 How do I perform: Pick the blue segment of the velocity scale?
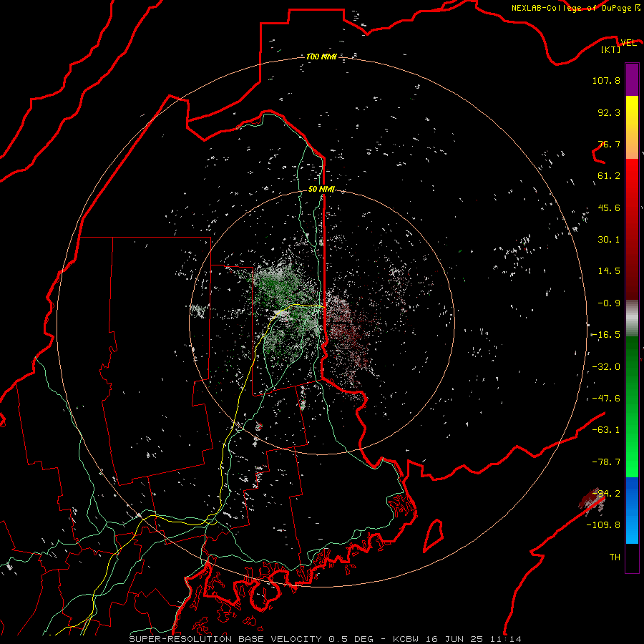click(x=632, y=510)
